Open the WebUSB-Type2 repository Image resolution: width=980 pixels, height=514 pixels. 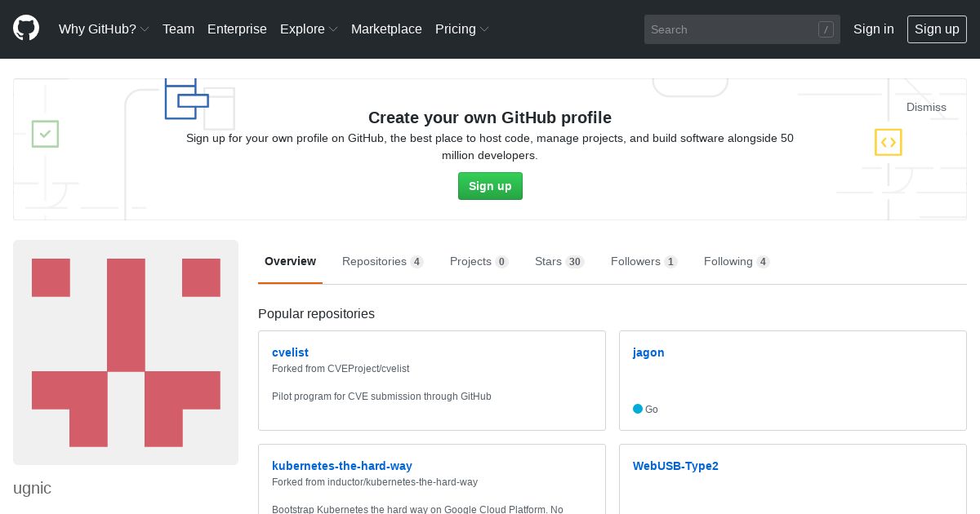tap(675, 466)
